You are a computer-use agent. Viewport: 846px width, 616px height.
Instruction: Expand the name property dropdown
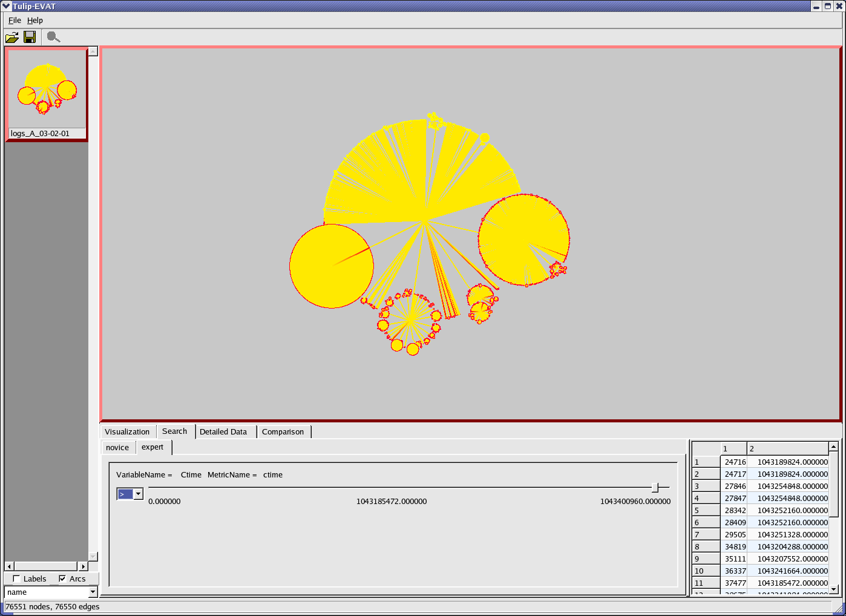click(x=93, y=592)
